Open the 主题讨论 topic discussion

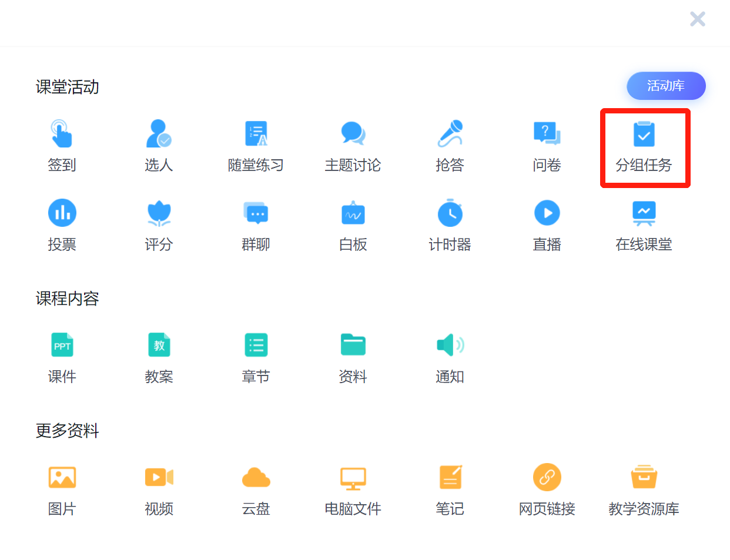click(x=353, y=146)
